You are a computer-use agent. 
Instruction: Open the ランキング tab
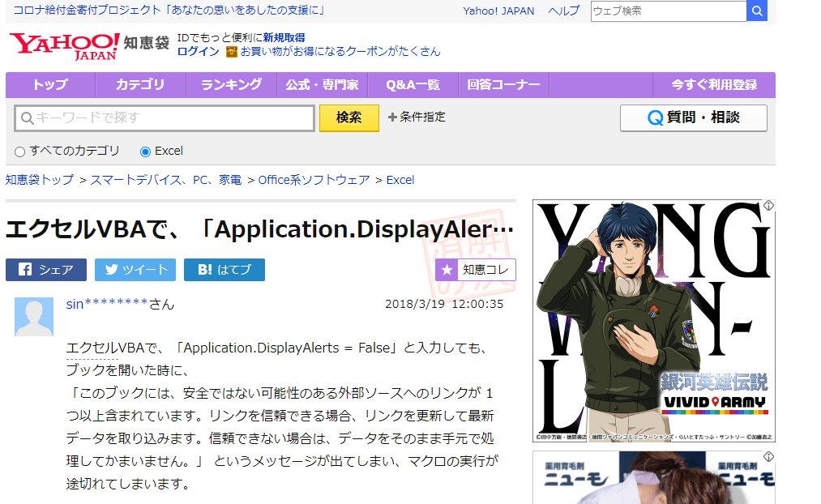coord(231,85)
